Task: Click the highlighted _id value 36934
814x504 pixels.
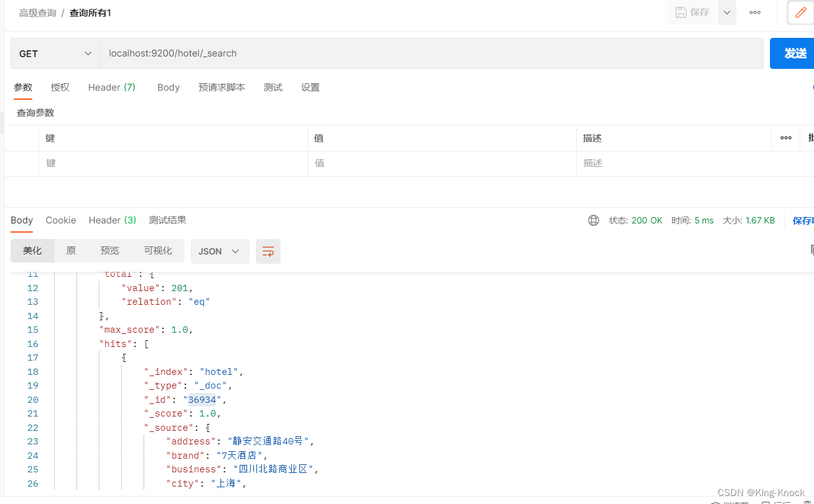Action: pos(202,400)
